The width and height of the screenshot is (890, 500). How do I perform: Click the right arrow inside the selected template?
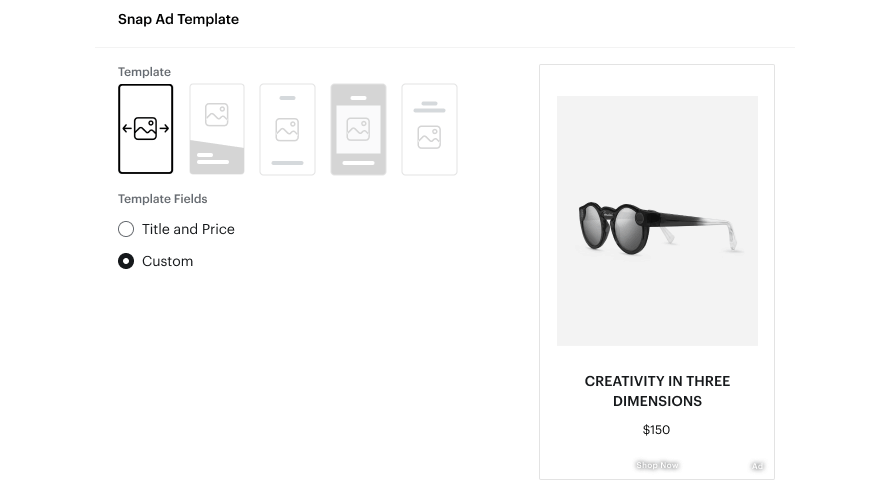164,129
